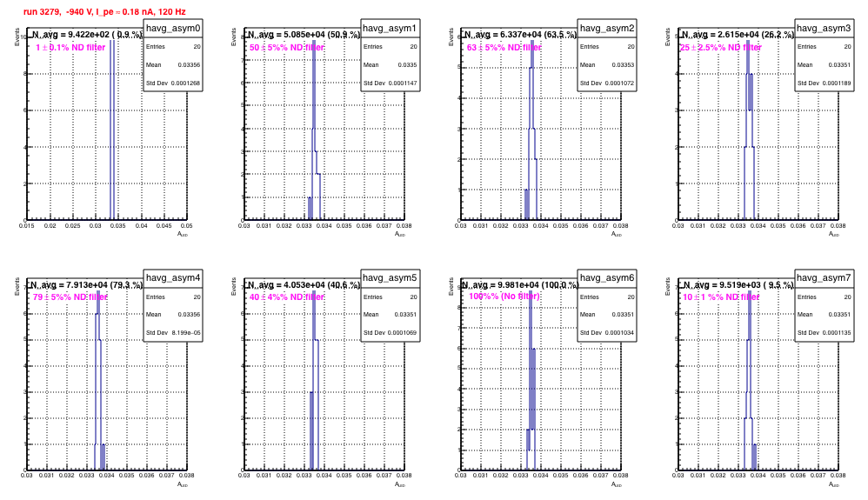Click Std Dev 0.0001034 in havg_asym6 stats

click(607, 333)
